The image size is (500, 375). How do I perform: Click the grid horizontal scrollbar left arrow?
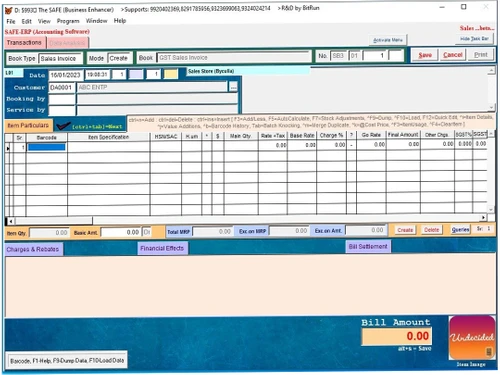tap(11, 221)
